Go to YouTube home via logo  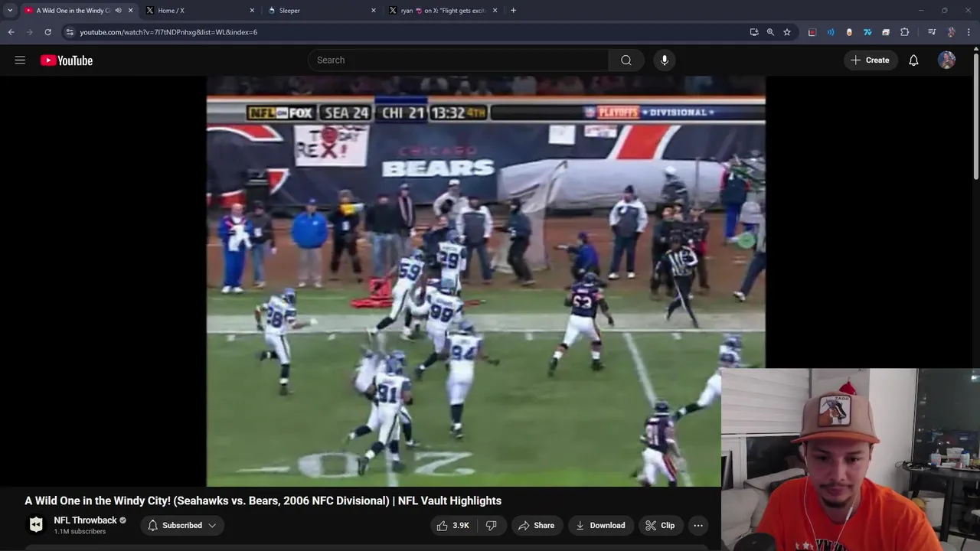click(67, 60)
